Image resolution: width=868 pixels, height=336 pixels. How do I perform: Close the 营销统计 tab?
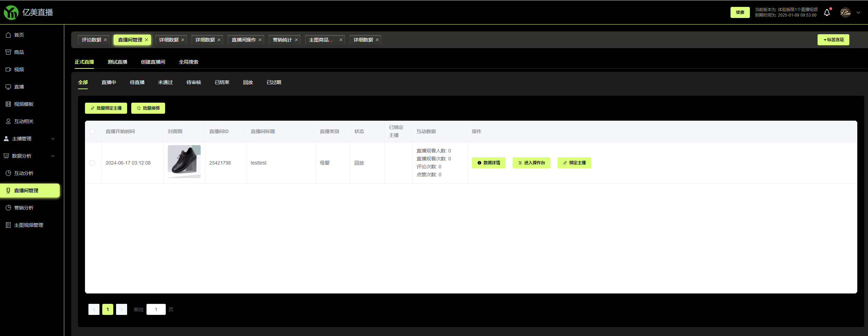point(296,40)
